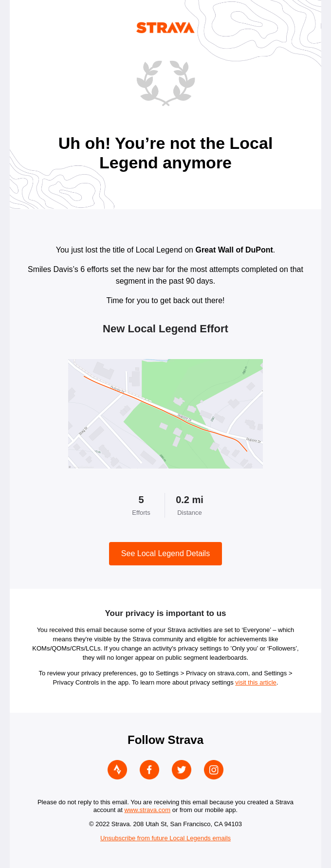The image size is (331, 868).
Task: Click the New Local Legend Effort heading
Action: (x=165, y=328)
